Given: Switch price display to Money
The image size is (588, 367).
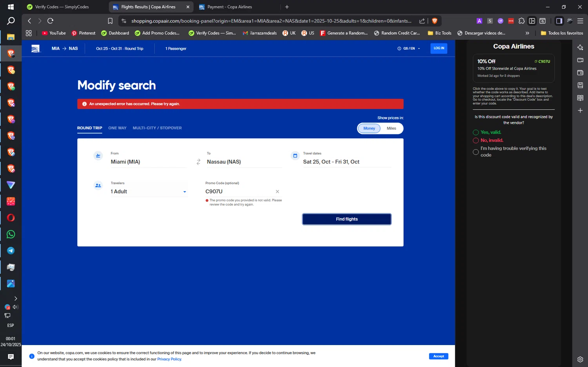Looking at the screenshot, I should click(x=369, y=128).
